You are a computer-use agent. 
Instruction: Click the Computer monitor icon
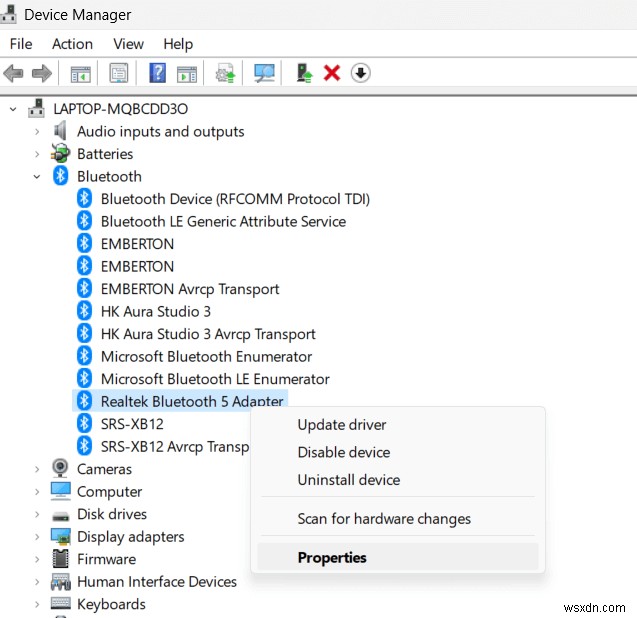point(61,491)
